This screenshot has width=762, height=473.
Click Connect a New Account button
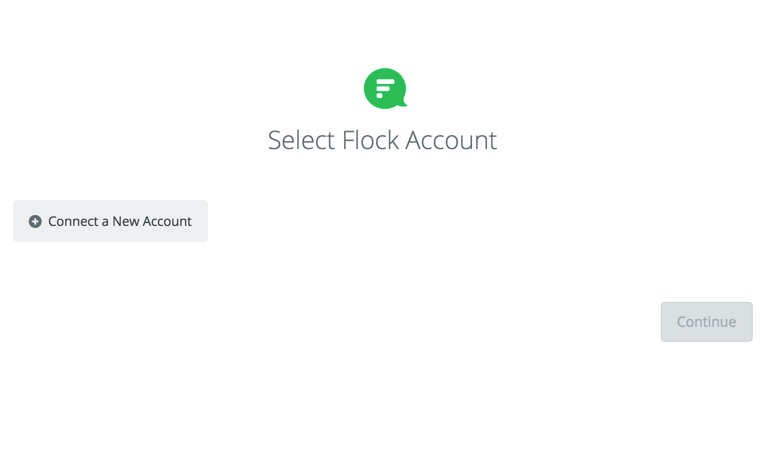[x=110, y=221]
